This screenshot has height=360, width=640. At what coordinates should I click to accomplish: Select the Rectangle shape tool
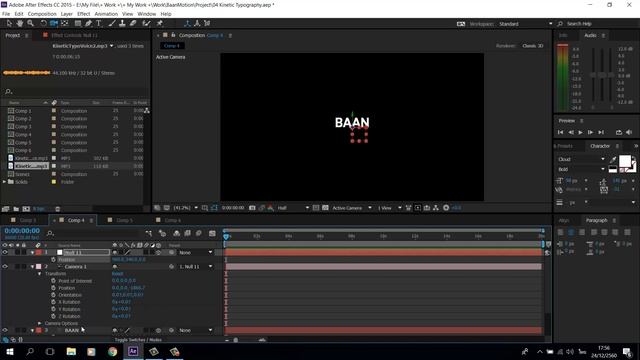78,24
